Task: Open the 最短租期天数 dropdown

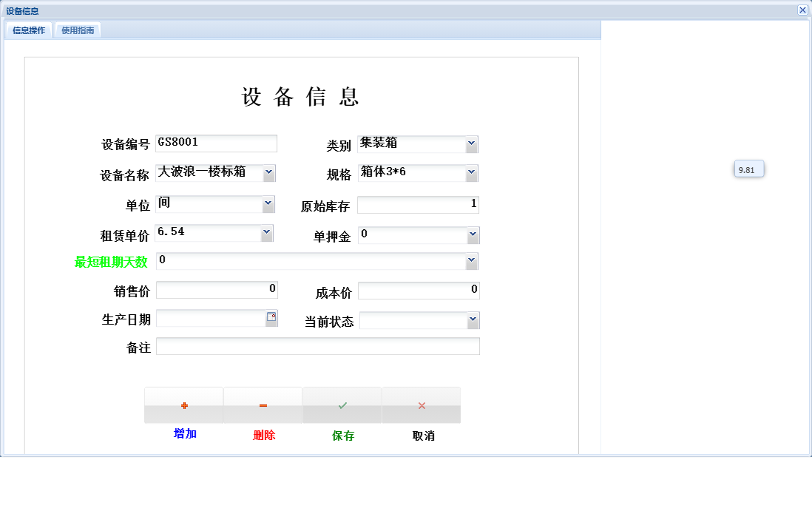Action: coord(473,260)
